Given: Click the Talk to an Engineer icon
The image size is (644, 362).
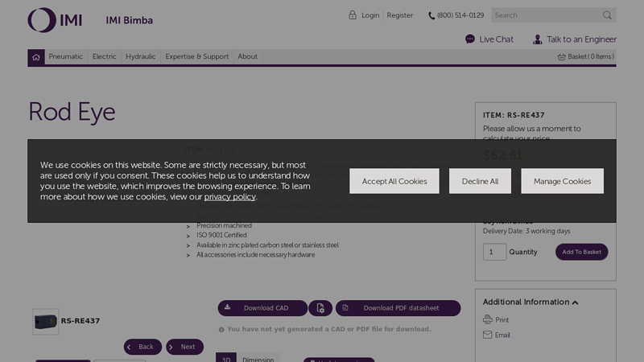Looking at the screenshot, I should [538, 39].
